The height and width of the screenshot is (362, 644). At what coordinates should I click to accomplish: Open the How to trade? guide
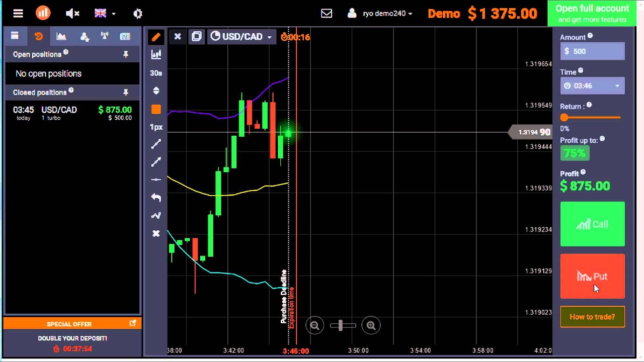coord(592,317)
